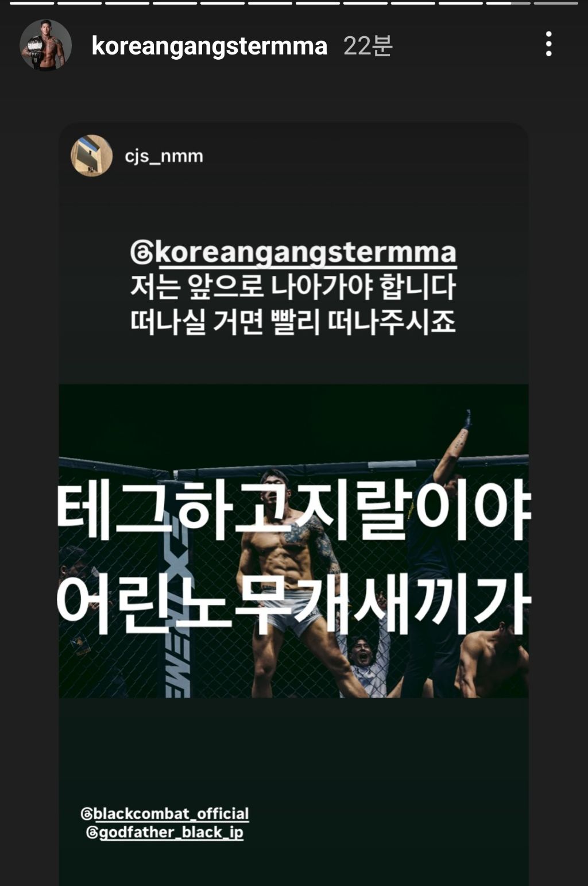Select the last unfilled story progress segment
This screenshot has width=588, height=886.
point(556,3)
